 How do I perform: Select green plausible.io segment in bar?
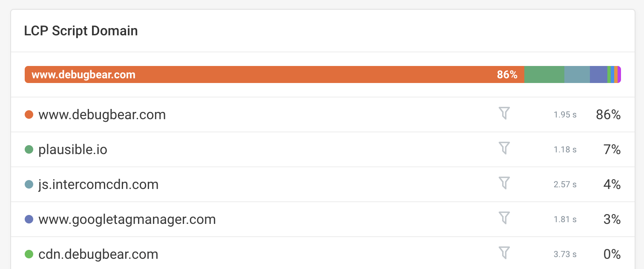(x=544, y=74)
